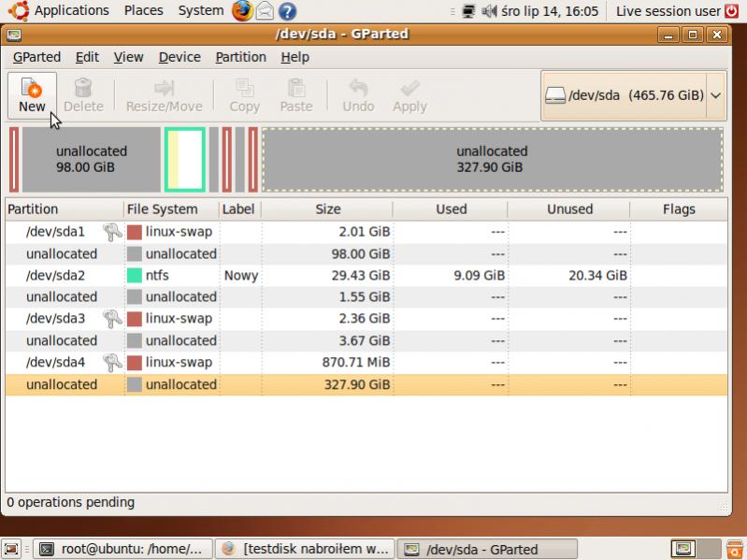This screenshot has width=747, height=560.
Task: Click the Copy partition icon
Action: 244,89
